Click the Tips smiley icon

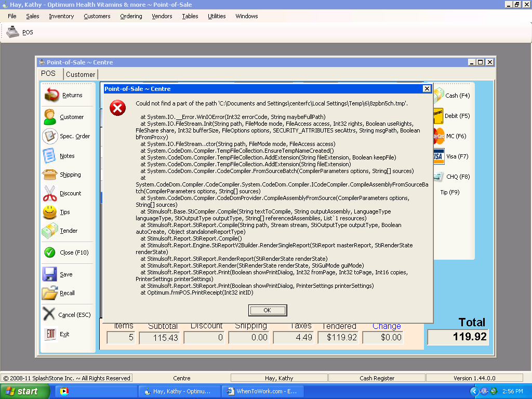coord(49,212)
